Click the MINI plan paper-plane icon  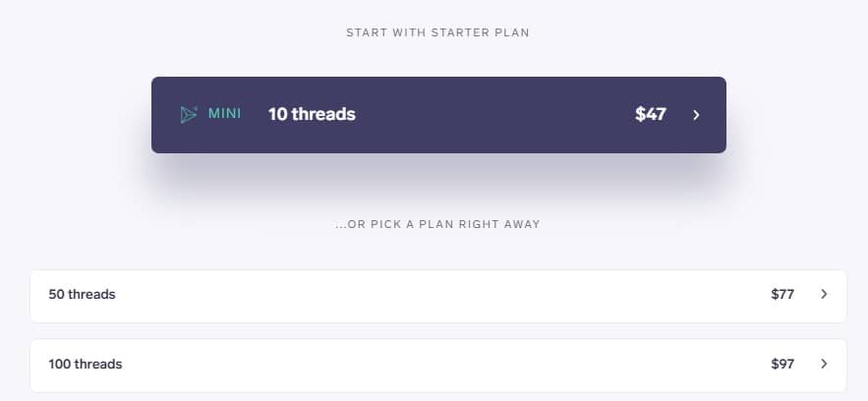tap(189, 114)
